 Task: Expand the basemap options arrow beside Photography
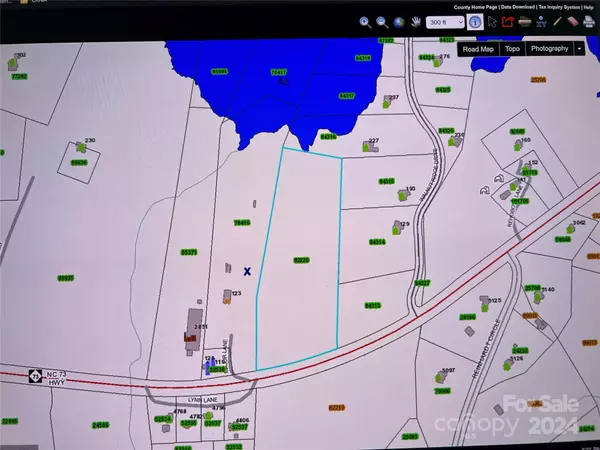pos(579,48)
